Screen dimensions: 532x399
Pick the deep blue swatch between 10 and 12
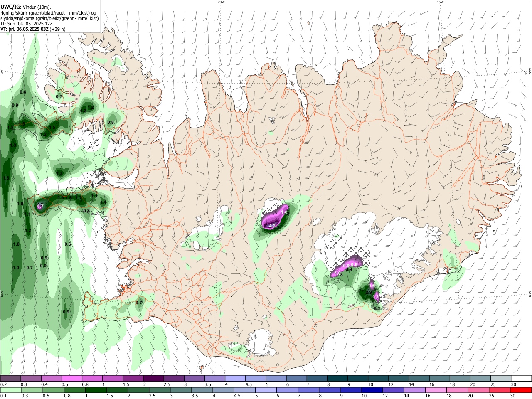pos(372,390)
